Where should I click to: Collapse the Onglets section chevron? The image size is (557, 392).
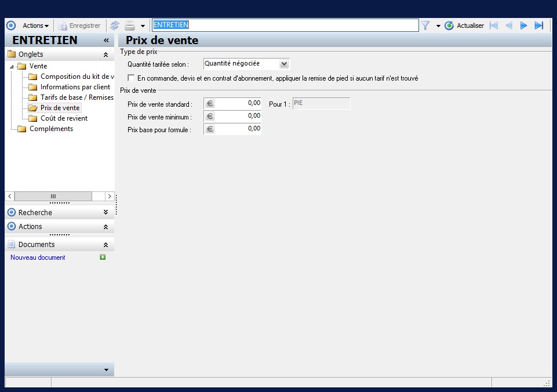(105, 55)
